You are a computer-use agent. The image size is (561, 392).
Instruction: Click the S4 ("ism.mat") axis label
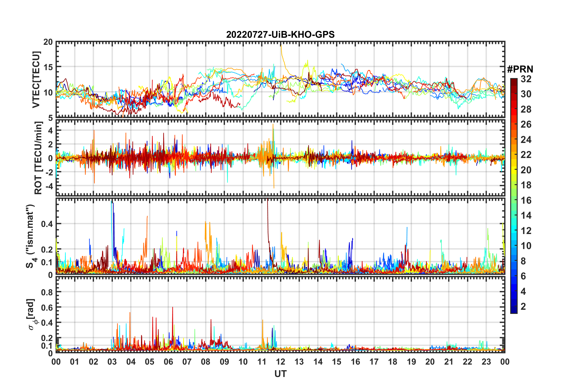[30, 236]
